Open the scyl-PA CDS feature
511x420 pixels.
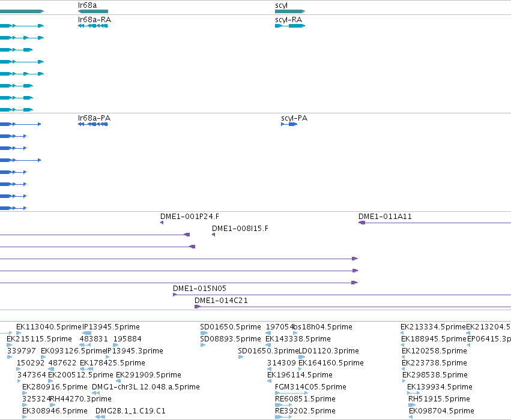[x=289, y=124]
